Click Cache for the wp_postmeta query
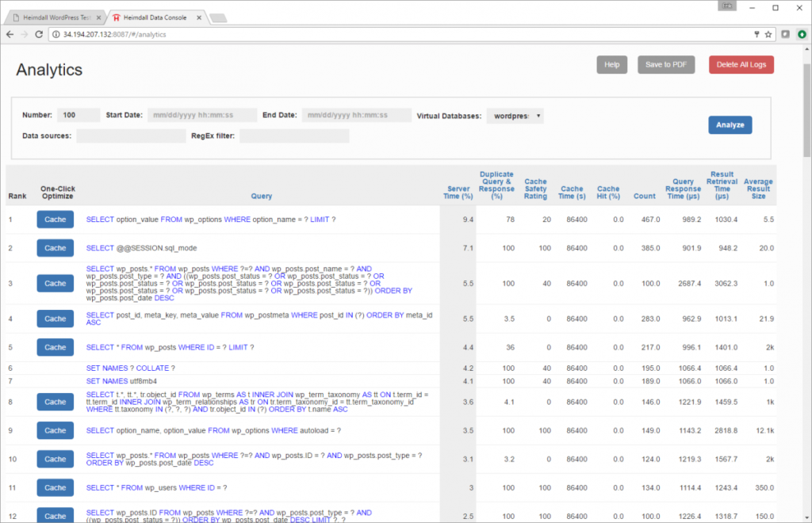This screenshot has width=812, height=523. (55, 319)
